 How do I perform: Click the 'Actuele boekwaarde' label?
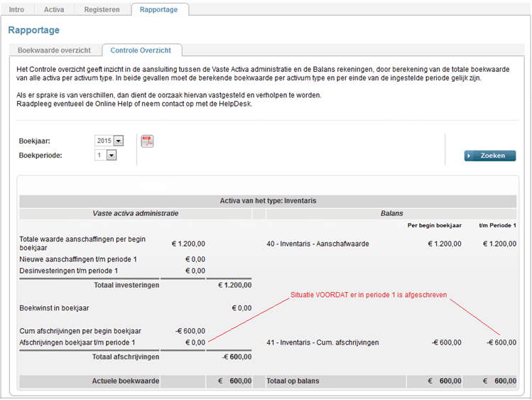[x=126, y=381]
